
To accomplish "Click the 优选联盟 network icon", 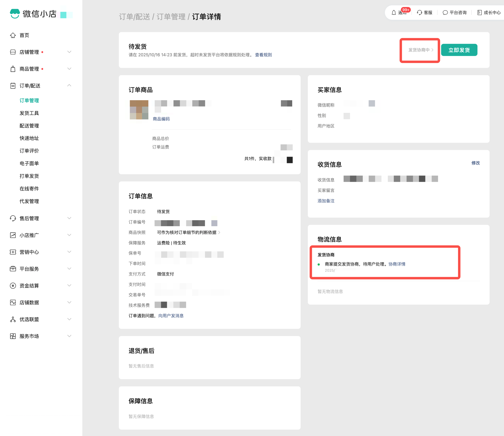I will tap(13, 319).
